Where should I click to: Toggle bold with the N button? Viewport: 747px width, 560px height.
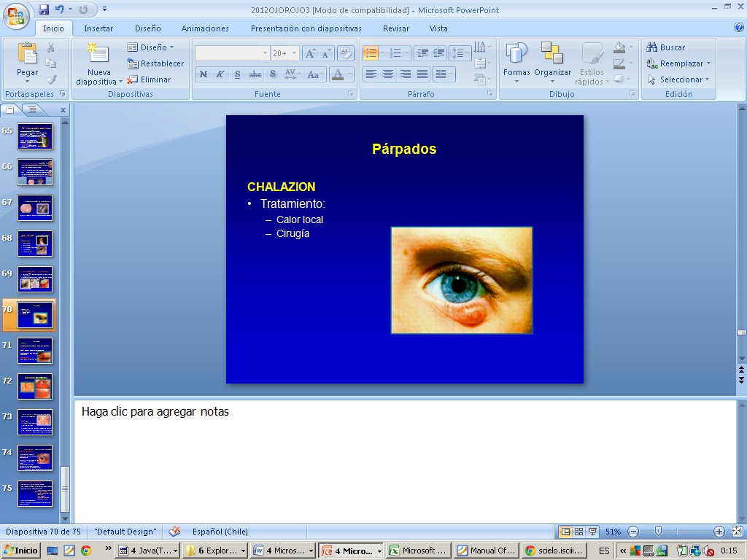tap(203, 74)
